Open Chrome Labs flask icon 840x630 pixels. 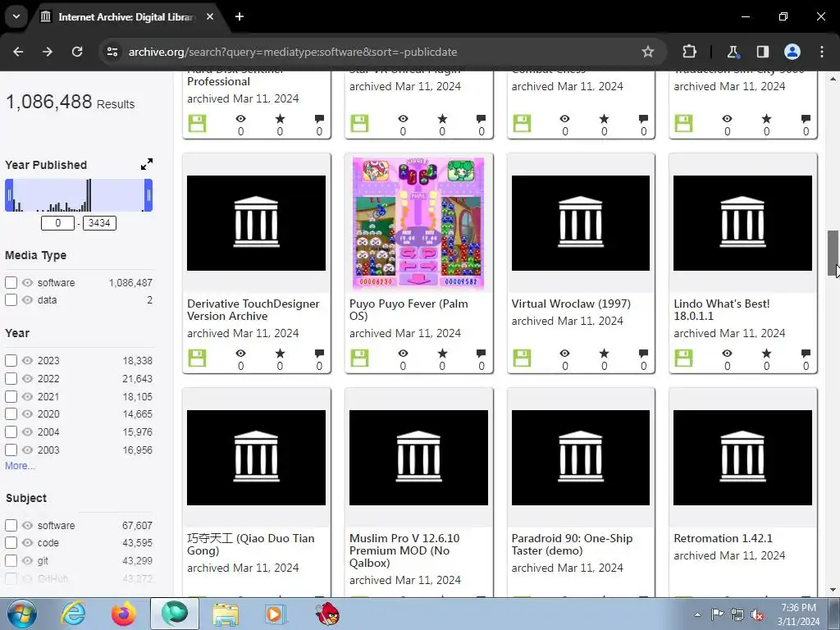tap(733, 52)
